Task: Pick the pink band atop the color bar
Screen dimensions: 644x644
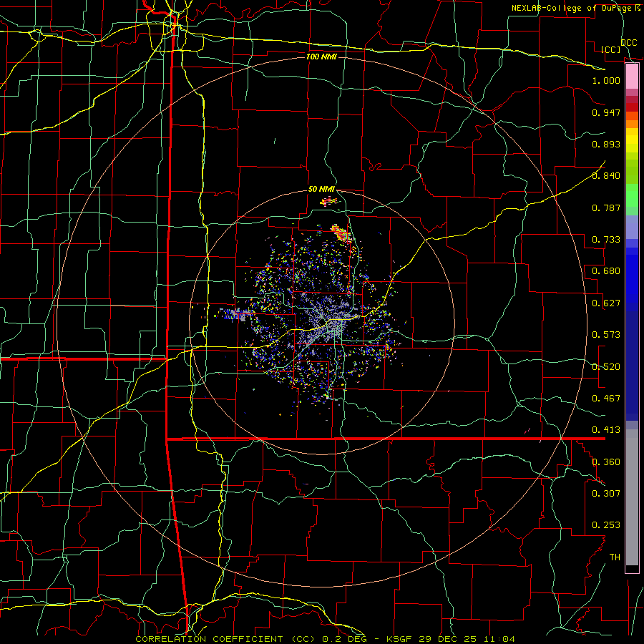Action: coord(632,77)
